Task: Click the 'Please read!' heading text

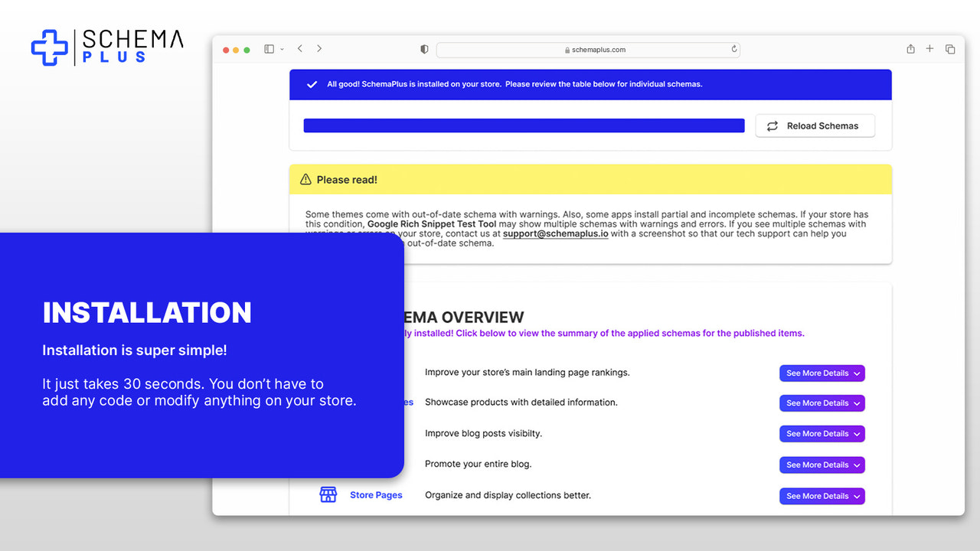Action: coord(347,180)
